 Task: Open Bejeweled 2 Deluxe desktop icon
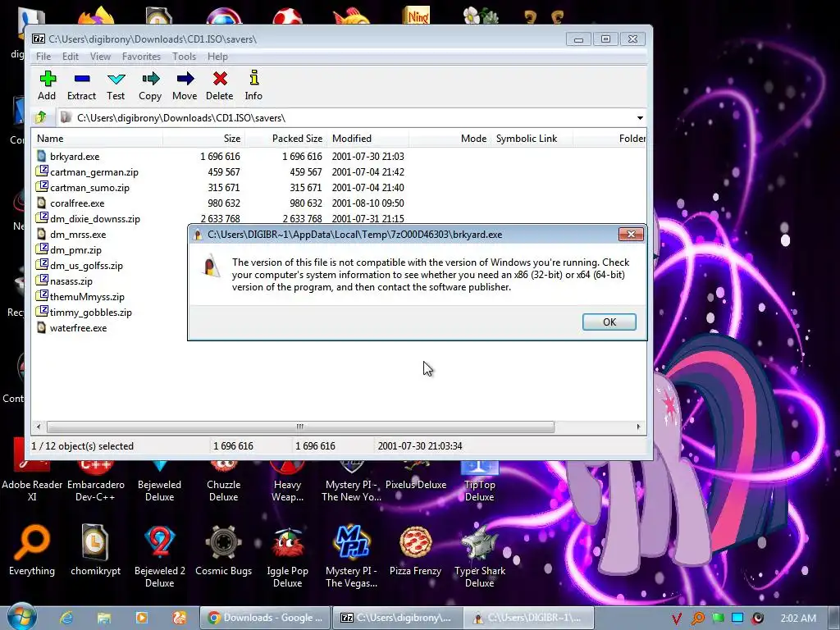pyautogui.click(x=160, y=556)
